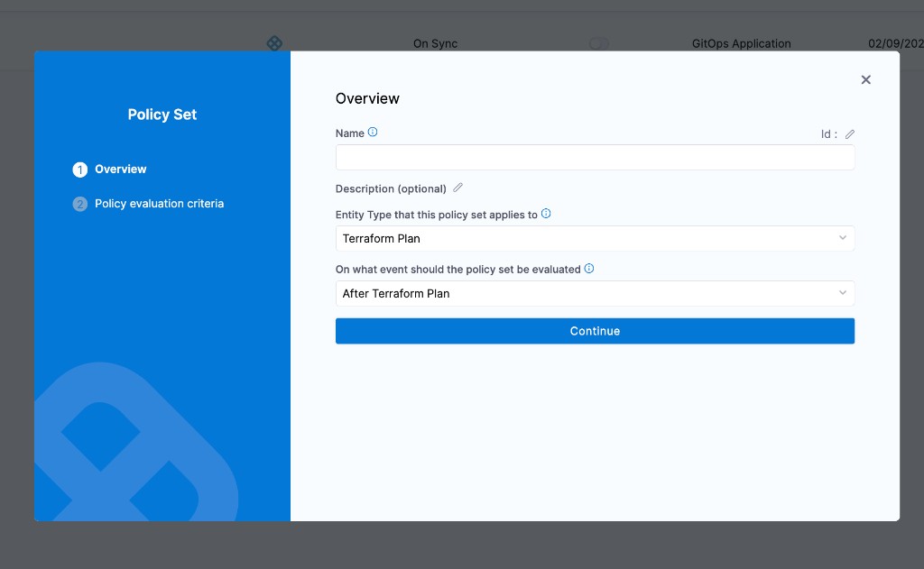
Task: Click the edit pencil beside Description (optional)
Action: click(x=457, y=188)
